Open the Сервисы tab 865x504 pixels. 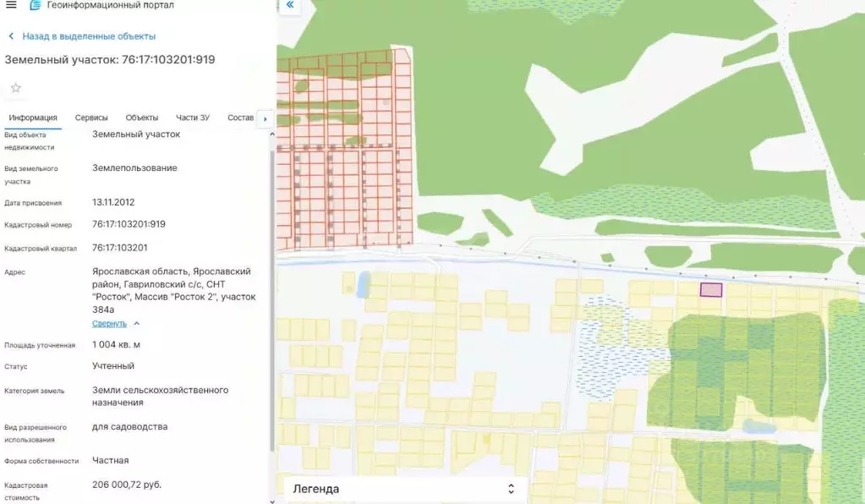click(x=91, y=118)
